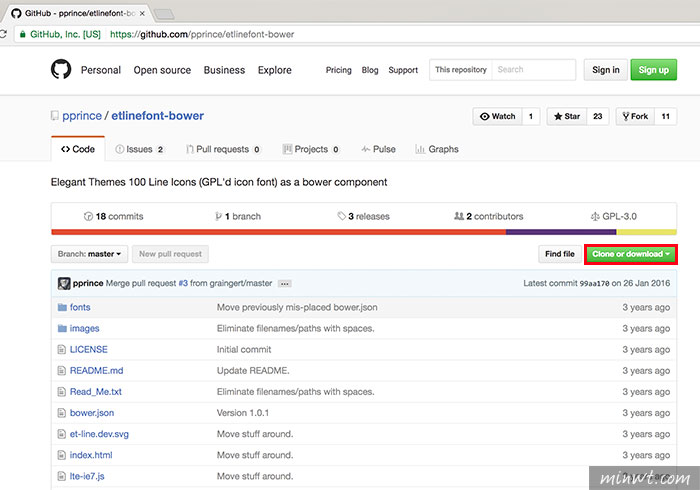This screenshot has width=700, height=490.
Task: Open the Explore menu item
Action: tap(275, 70)
